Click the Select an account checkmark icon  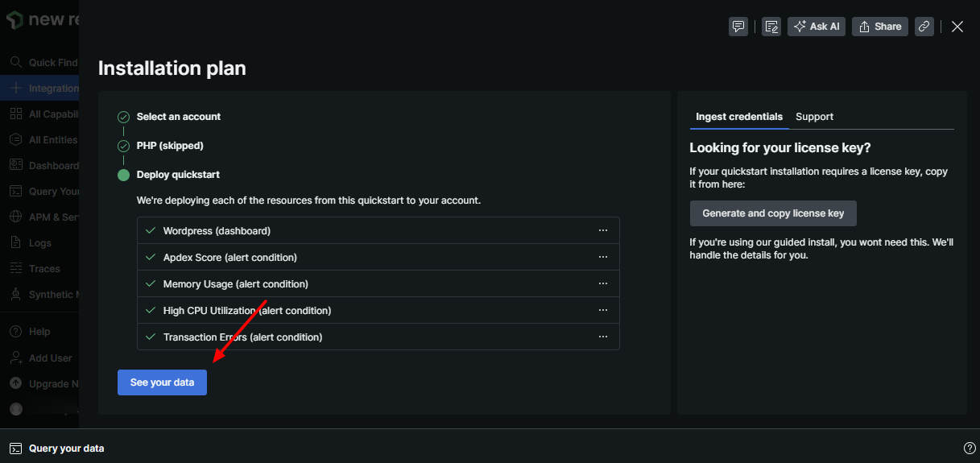[123, 117]
